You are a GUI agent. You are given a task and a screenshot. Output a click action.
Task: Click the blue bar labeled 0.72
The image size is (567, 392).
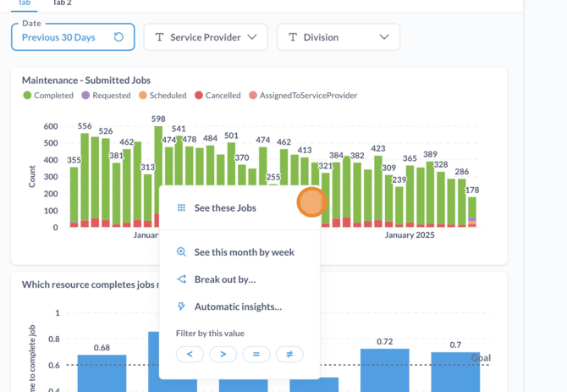point(385,370)
